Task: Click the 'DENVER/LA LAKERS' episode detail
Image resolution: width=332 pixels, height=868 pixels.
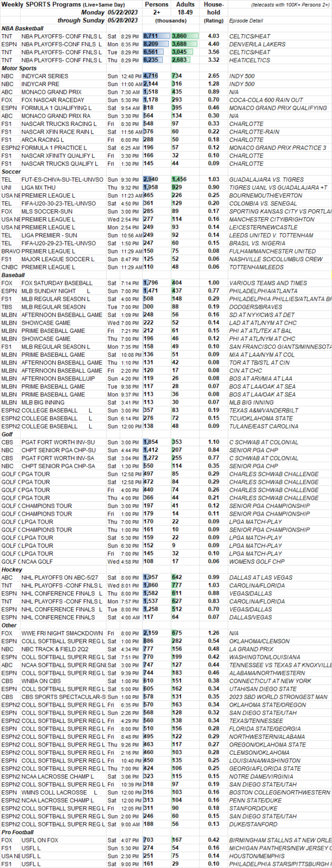Action: tap(255, 44)
